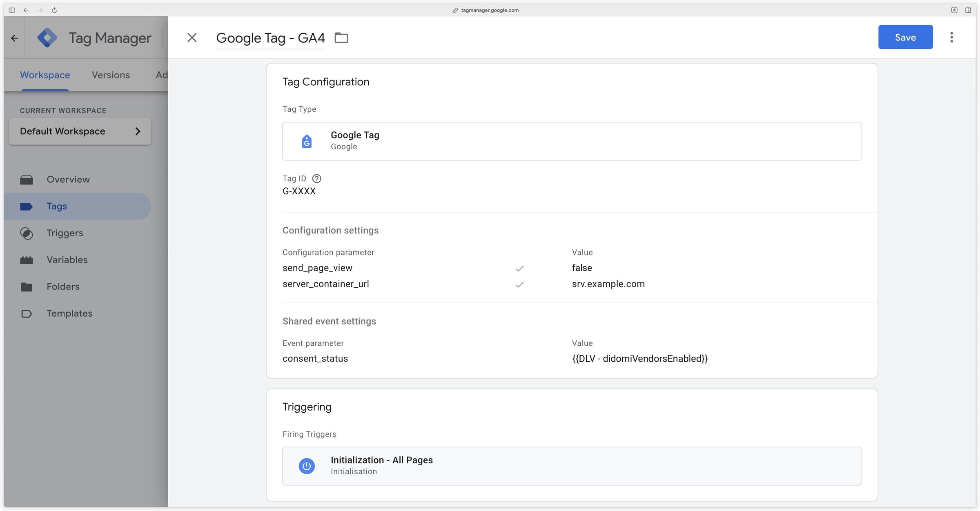The width and height of the screenshot is (980, 511).
Task: Click the Triggering section heading
Action: point(307,407)
